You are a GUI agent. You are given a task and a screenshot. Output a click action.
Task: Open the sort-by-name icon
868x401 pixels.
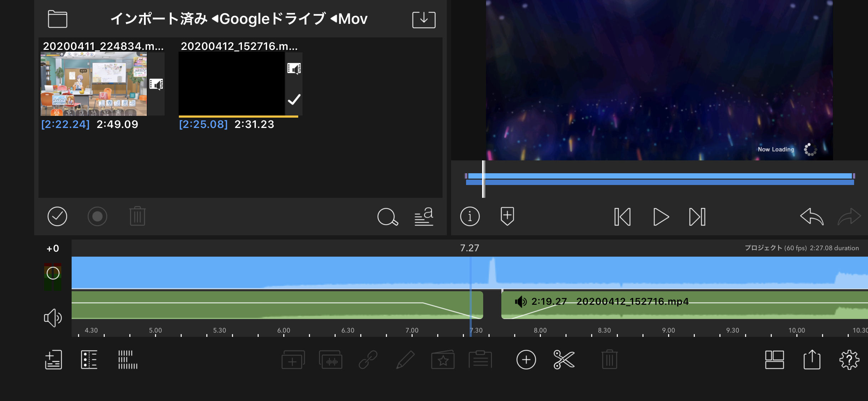pos(424,216)
